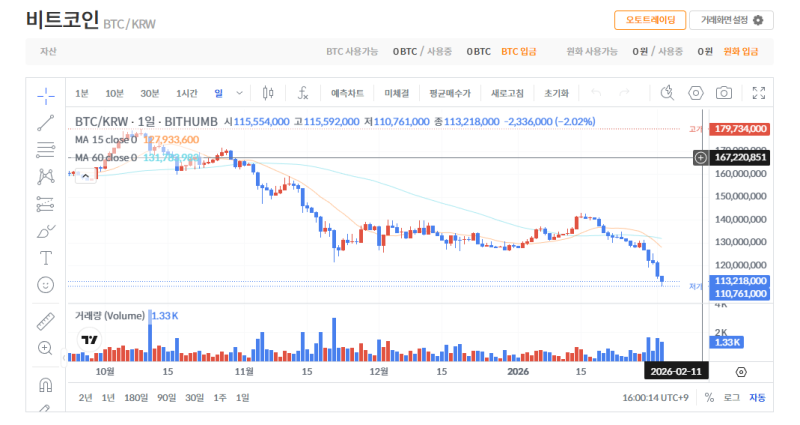Click the BTC 입금 deposit link
This screenshot has height=425, width=800.
pos(518,52)
